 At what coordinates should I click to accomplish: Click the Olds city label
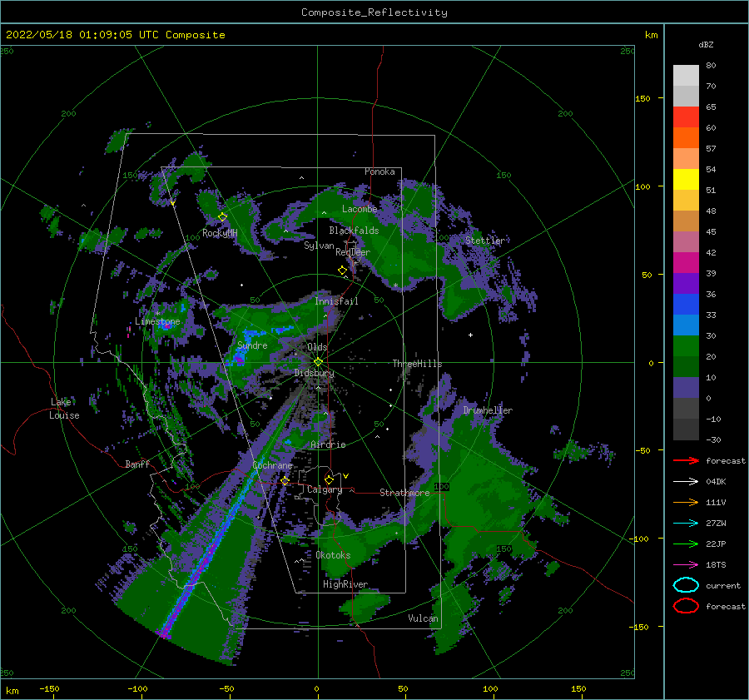(317, 347)
